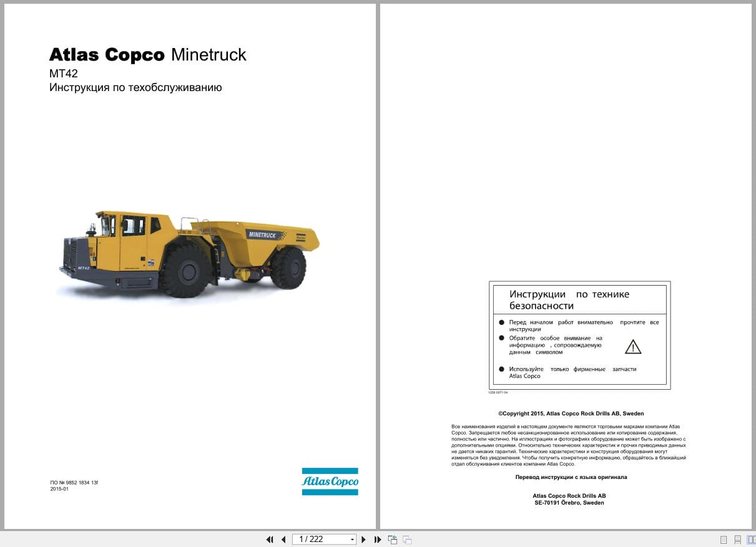This screenshot has width=756, height=547.
Task: Click the title 'Atlas Copco Minetruck'
Action: [x=148, y=55]
